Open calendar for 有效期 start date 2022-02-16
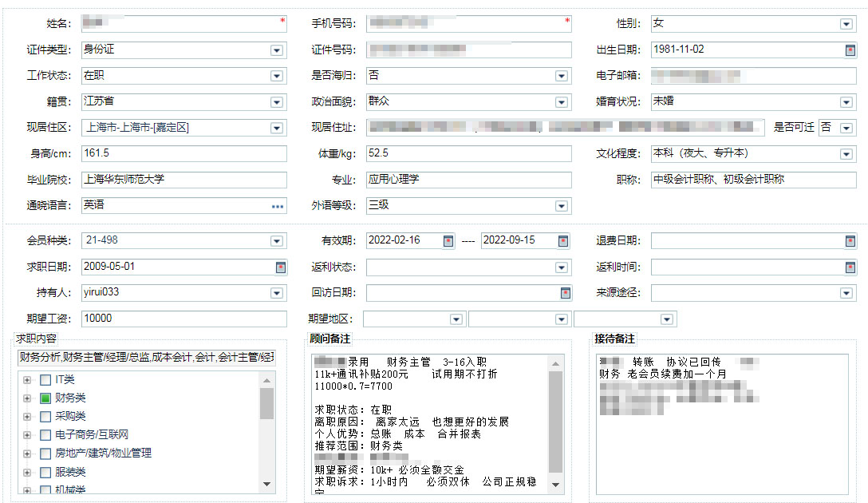 click(448, 241)
